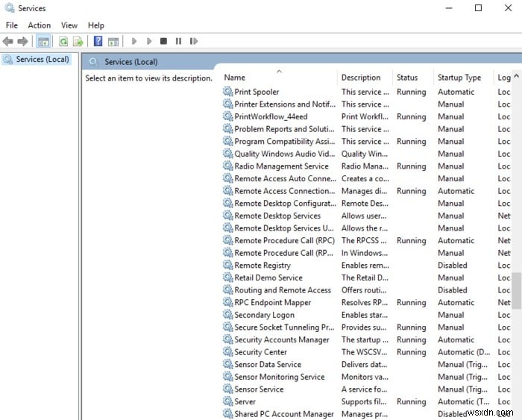The height and width of the screenshot is (420, 522).
Task: Open the Help menu
Action: pyautogui.click(x=96, y=25)
